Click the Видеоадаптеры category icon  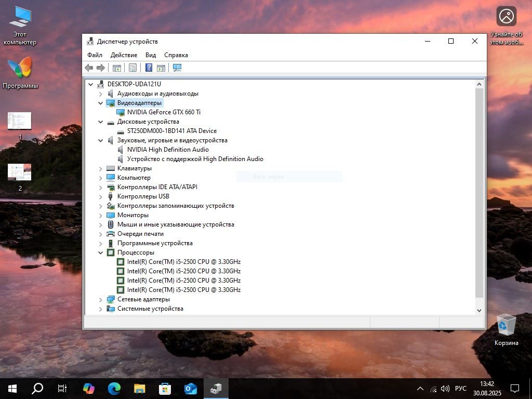click(111, 103)
